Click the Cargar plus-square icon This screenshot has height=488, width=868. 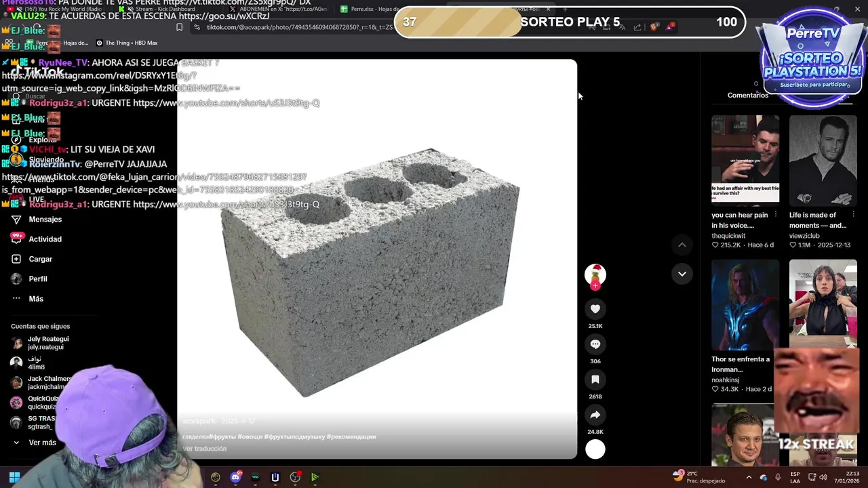16,259
